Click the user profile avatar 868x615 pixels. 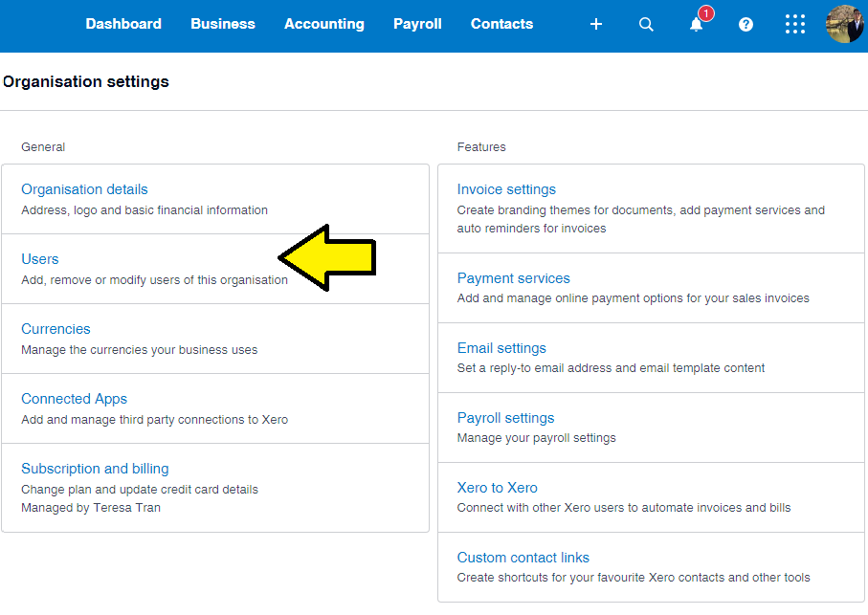(845, 24)
